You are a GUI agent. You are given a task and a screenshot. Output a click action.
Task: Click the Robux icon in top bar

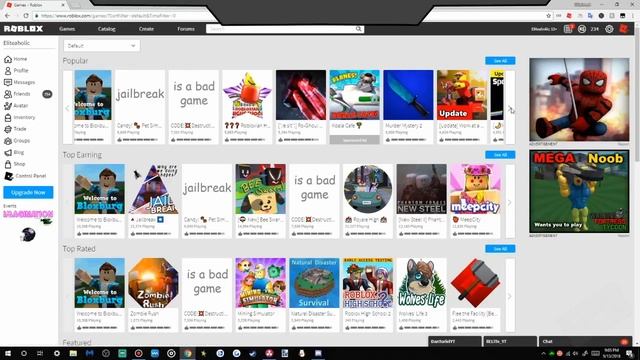[582, 29]
